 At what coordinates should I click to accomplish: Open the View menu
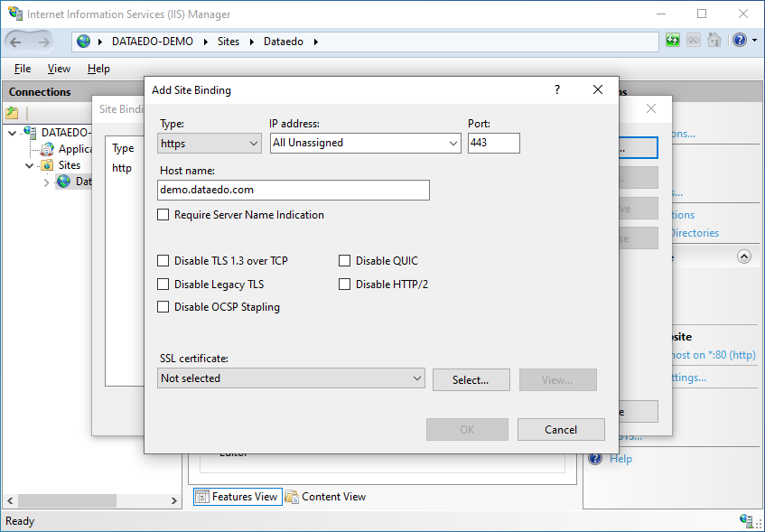[59, 69]
